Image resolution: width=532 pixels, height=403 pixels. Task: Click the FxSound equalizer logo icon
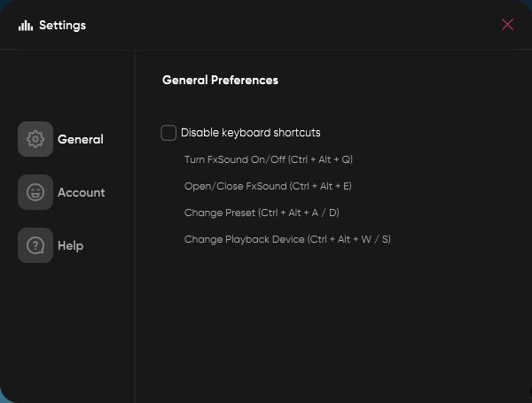[x=25, y=25]
